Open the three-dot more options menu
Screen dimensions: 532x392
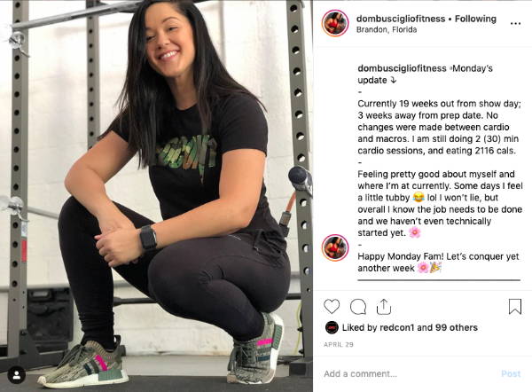tap(515, 23)
